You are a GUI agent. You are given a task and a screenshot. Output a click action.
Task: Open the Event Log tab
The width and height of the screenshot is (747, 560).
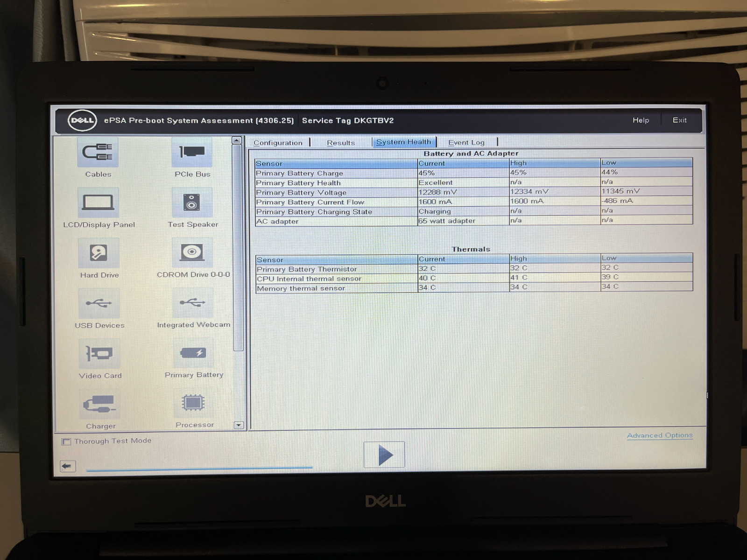tap(466, 142)
